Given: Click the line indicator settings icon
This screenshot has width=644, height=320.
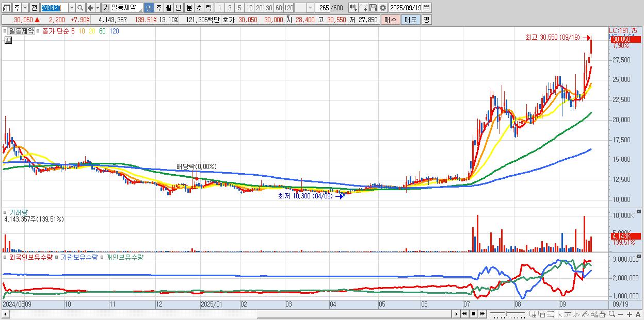Looking at the screenshot, I should [363, 8].
